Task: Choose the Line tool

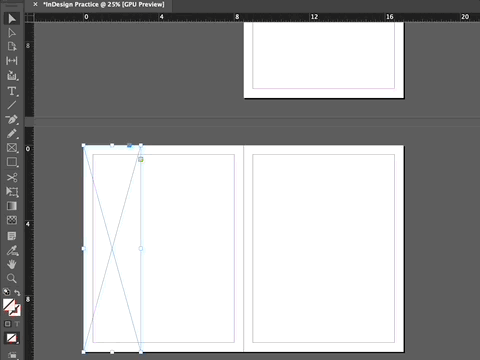Action: 12,105
